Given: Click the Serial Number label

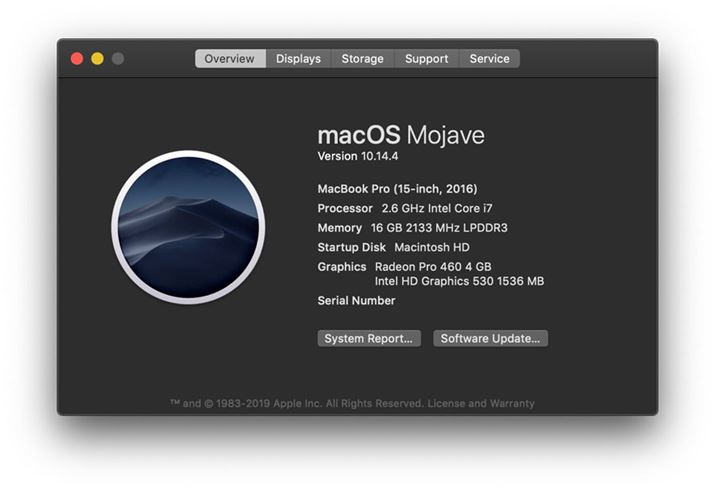Looking at the screenshot, I should point(356,301).
